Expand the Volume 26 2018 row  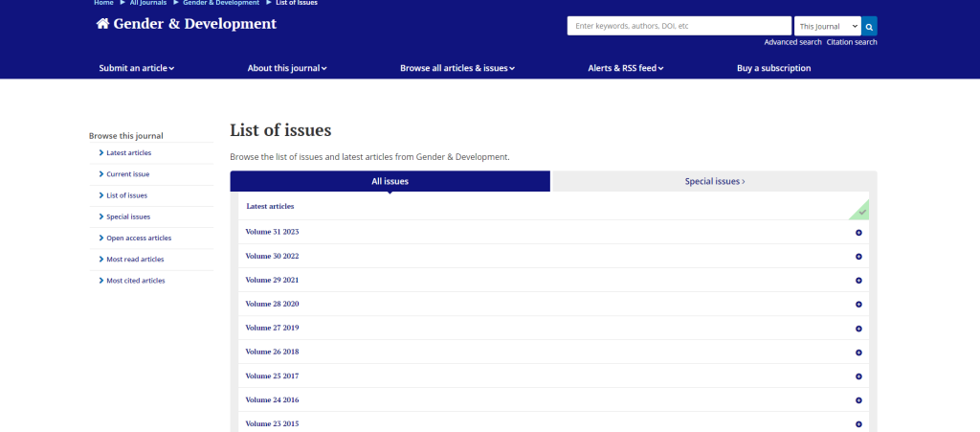click(273, 352)
